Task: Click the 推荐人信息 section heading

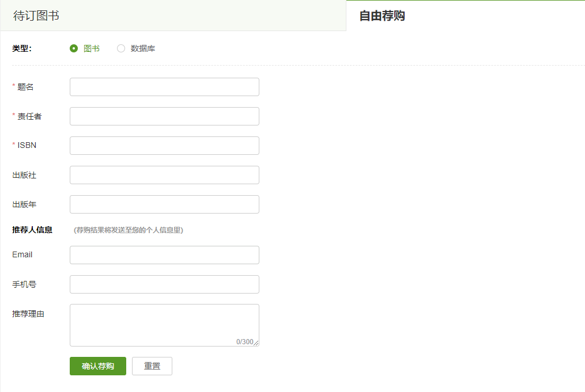Action: (32, 230)
